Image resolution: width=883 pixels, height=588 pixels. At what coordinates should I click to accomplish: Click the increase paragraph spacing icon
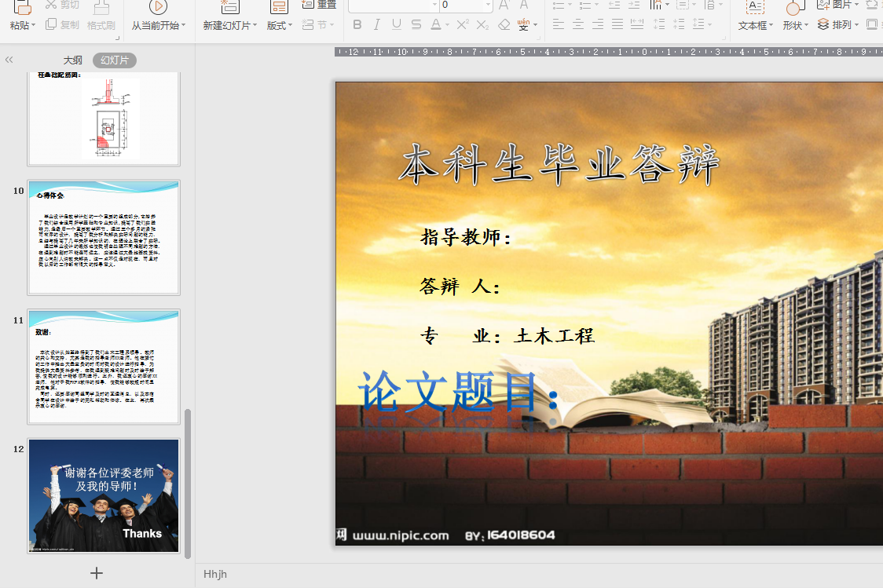(x=658, y=25)
